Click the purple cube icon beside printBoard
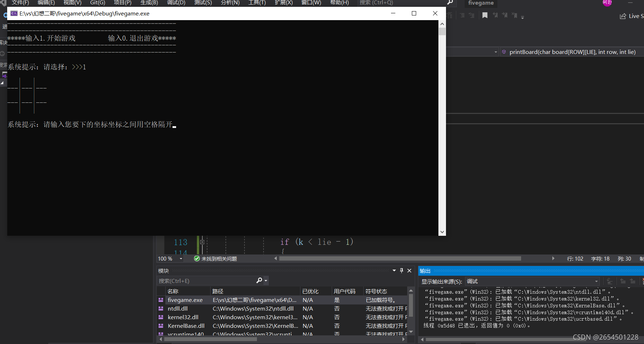Image resolution: width=644 pixels, height=344 pixels. 504,52
